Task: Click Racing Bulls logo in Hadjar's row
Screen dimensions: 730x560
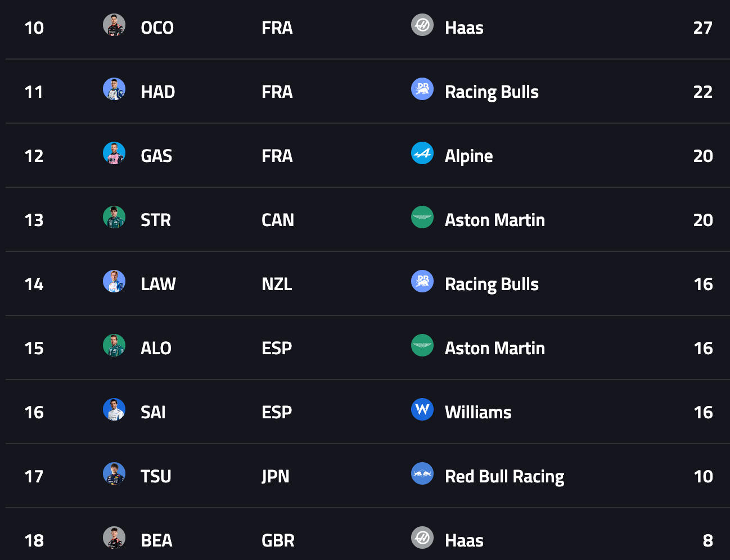Action: pyautogui.click(x=422, y=89)
